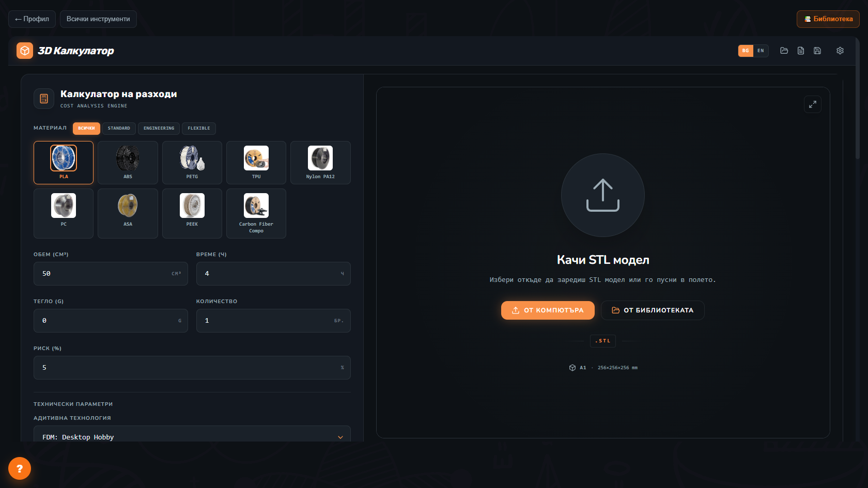868x488 pixels.
Task: Click the .STL format badge
Action: coord(603,341)
